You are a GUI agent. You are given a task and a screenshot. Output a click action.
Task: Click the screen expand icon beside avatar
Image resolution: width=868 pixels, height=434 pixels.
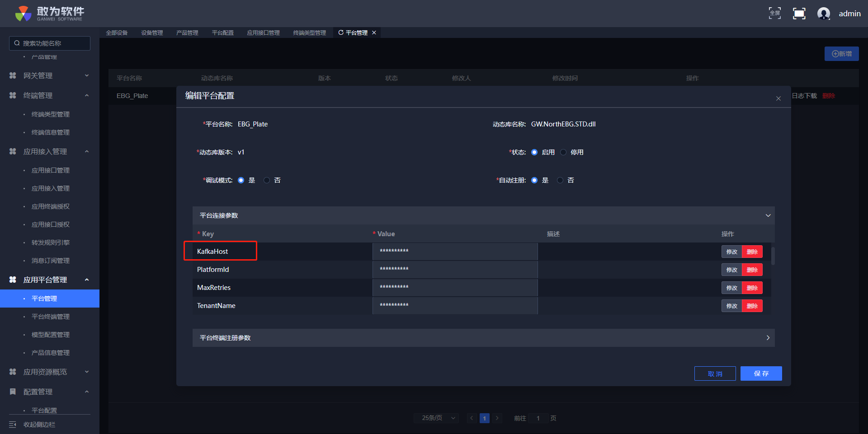pyautogui.click(x=799, y=14)
